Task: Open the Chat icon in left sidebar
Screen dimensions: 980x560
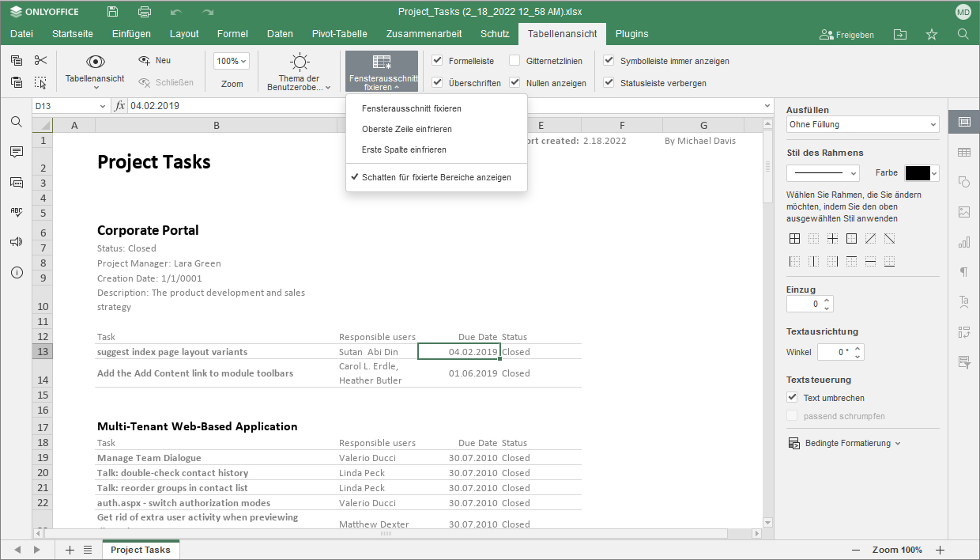Action: (x=16, y=182)
